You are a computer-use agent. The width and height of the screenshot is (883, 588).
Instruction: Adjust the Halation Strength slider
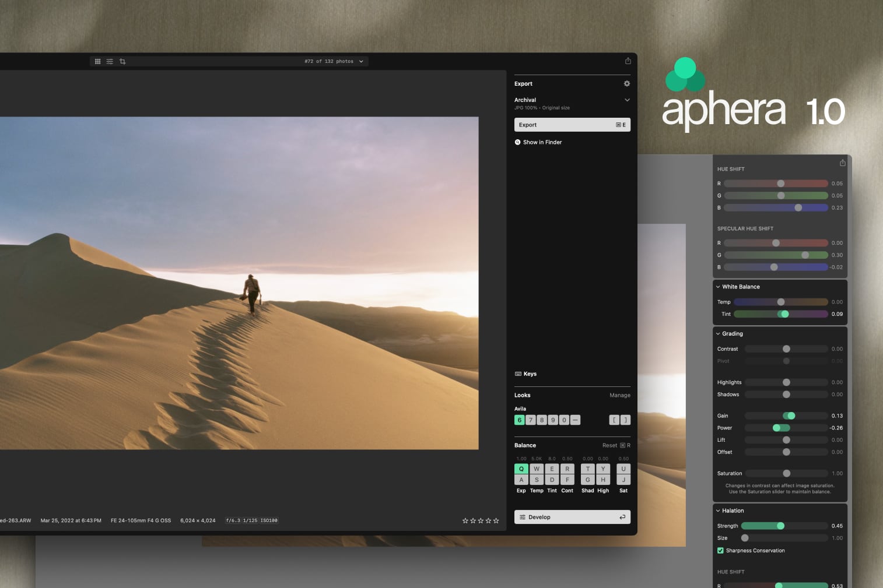point(784,526)
